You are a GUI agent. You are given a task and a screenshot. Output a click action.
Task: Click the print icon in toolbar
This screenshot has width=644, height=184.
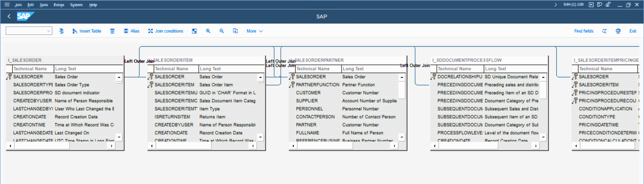pos(618,31)
